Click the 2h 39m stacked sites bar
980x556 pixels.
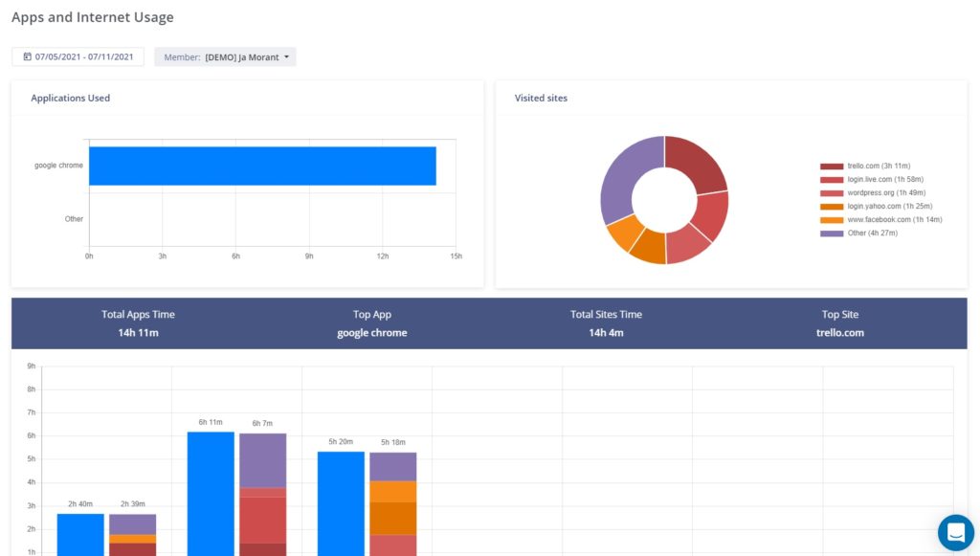tap(132, 535)
